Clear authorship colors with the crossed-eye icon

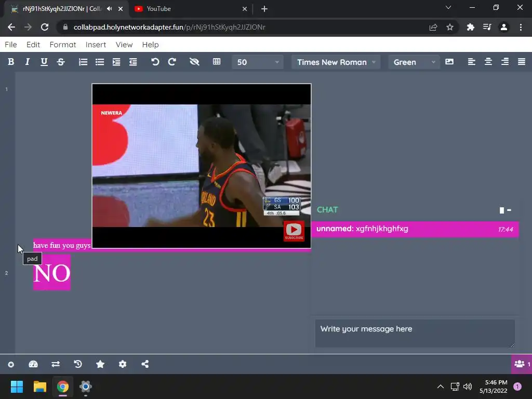click(194, 62)
